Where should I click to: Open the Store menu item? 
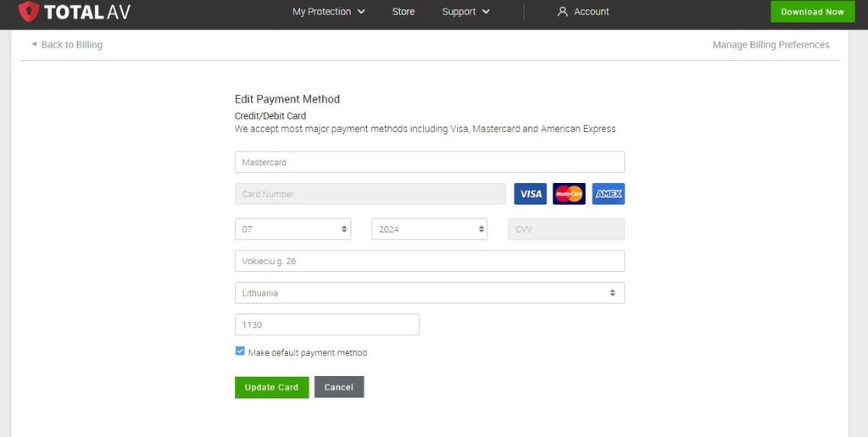coord(403,12)
